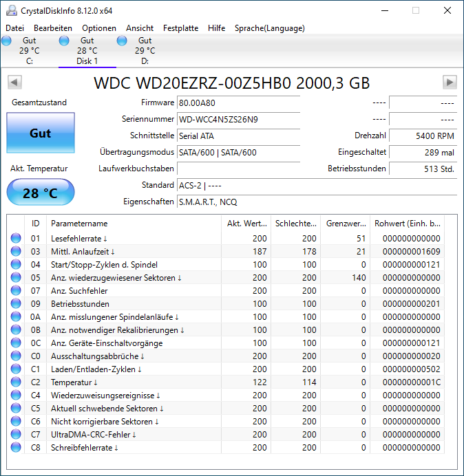Click status orb for Schreibfehlerrate row
The width and height of the screenshot is (464, 476).
point(16,447)
